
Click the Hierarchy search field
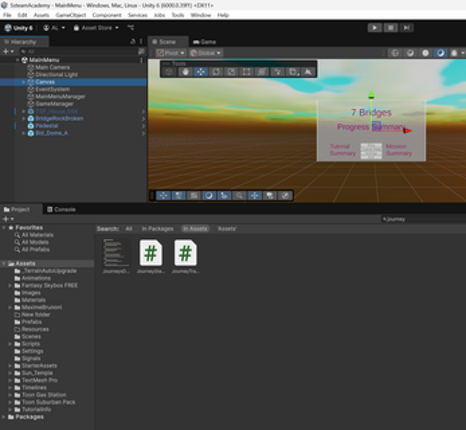(x=78, y=51)
